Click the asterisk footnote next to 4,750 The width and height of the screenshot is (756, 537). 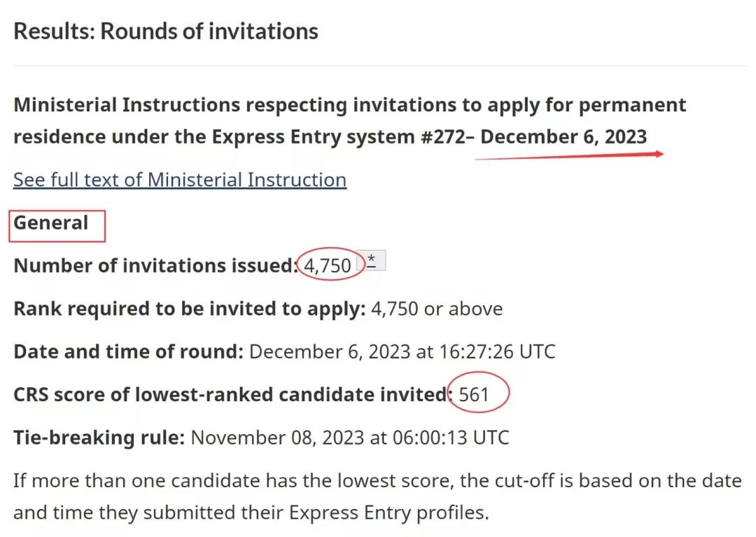(x=371, y=260)
